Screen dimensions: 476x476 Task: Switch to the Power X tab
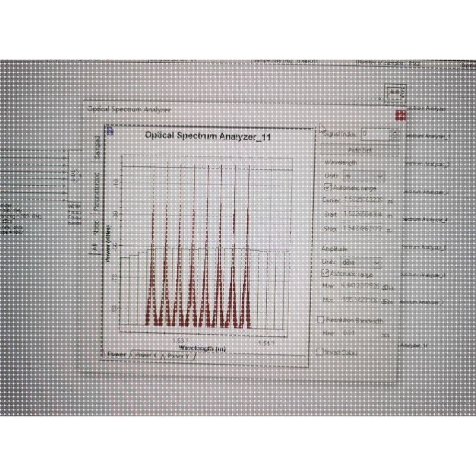coord(144,355)
